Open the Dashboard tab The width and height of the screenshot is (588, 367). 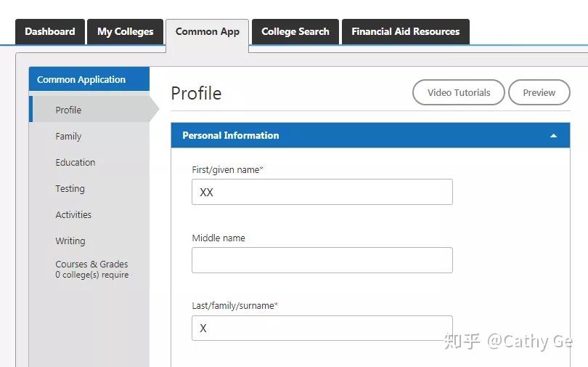tap(50, 31)
